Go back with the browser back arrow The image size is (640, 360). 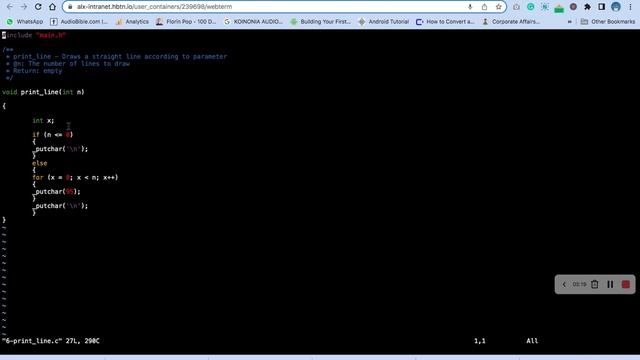[x=9, y=7]
